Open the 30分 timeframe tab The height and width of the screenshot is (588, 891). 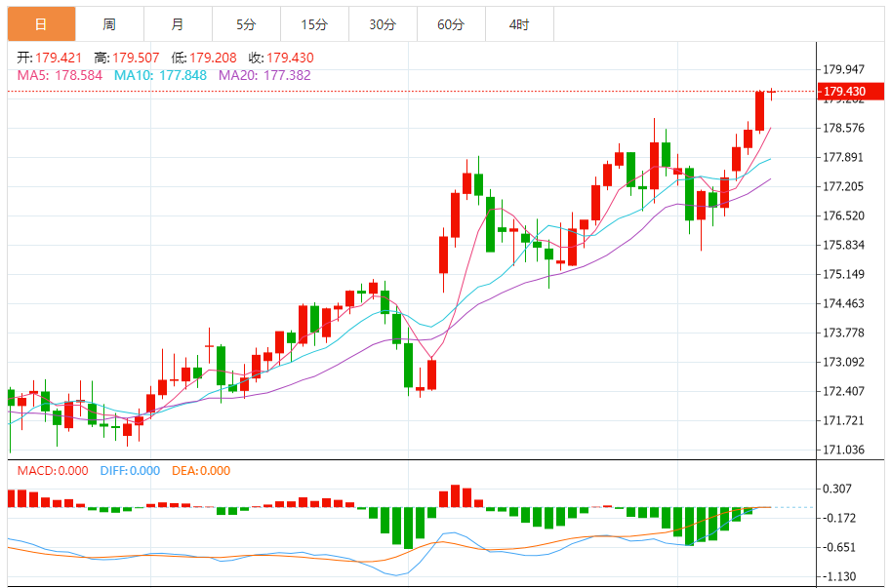pos(383,24)
